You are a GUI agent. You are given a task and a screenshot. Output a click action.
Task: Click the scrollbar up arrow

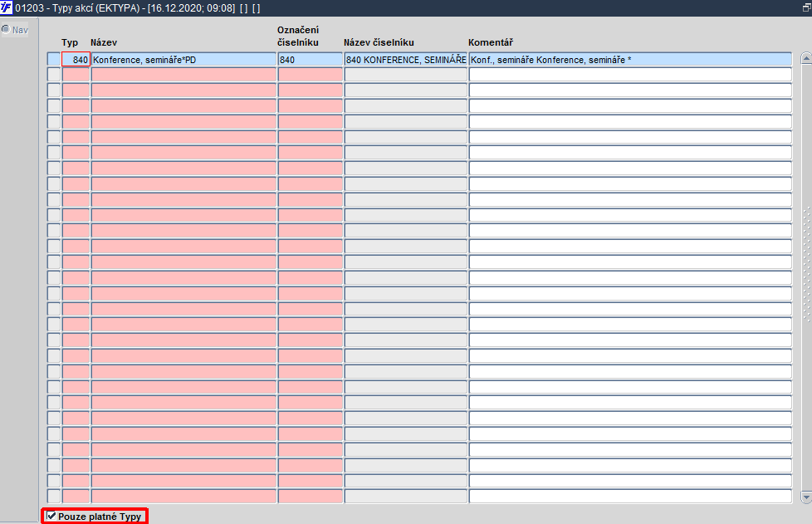coord(806,58)
